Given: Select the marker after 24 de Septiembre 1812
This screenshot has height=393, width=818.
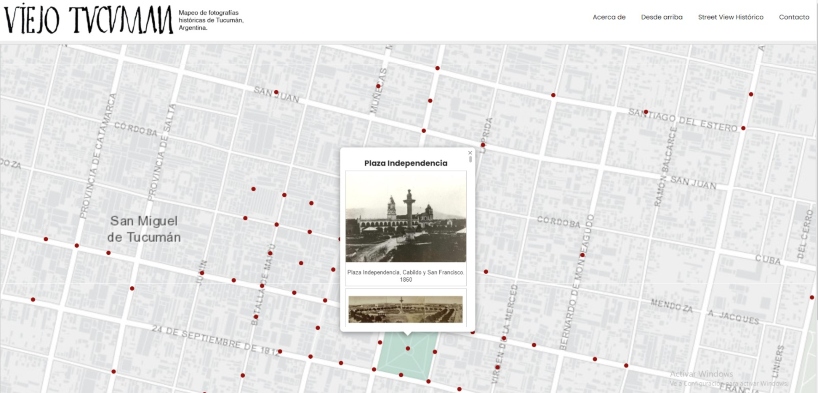Looking at the screenshot, I should click(280, 352).
